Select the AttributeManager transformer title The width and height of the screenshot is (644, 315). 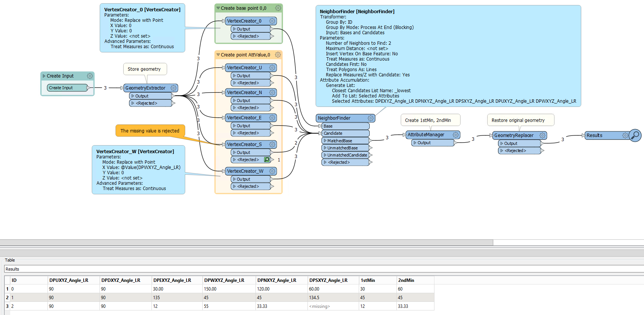426,135
